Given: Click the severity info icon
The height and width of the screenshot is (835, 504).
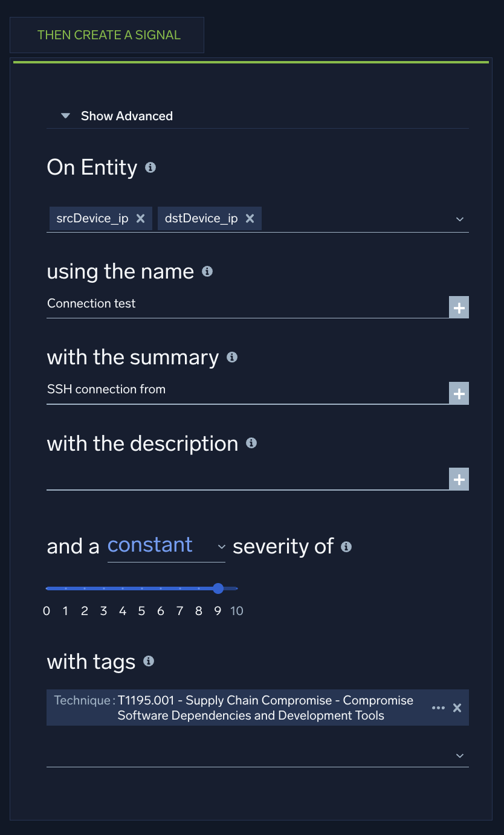Looking at the screenshot, I should (x=346, y=547).
